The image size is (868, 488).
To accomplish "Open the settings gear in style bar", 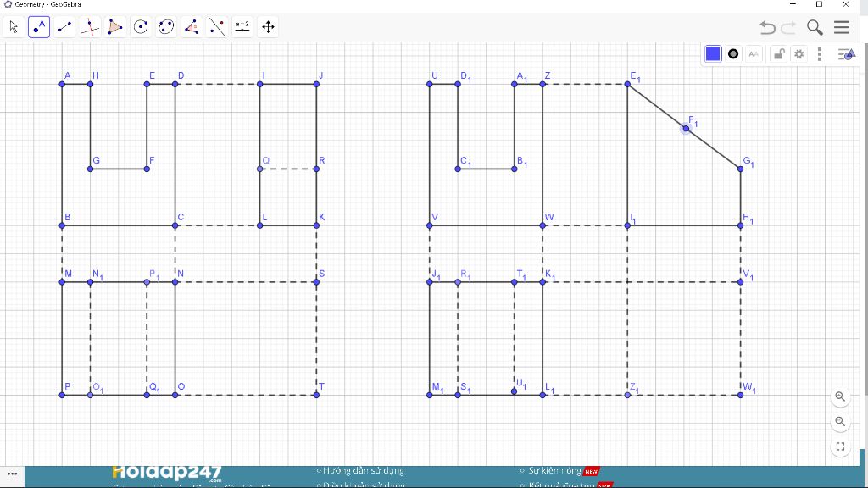I will coord(798,53).
